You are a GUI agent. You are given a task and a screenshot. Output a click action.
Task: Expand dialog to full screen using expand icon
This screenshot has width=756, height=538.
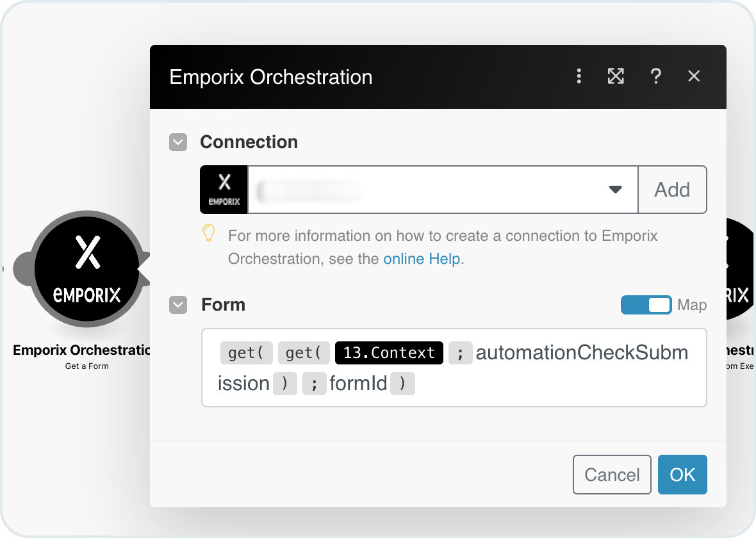(x=616, y=76)
